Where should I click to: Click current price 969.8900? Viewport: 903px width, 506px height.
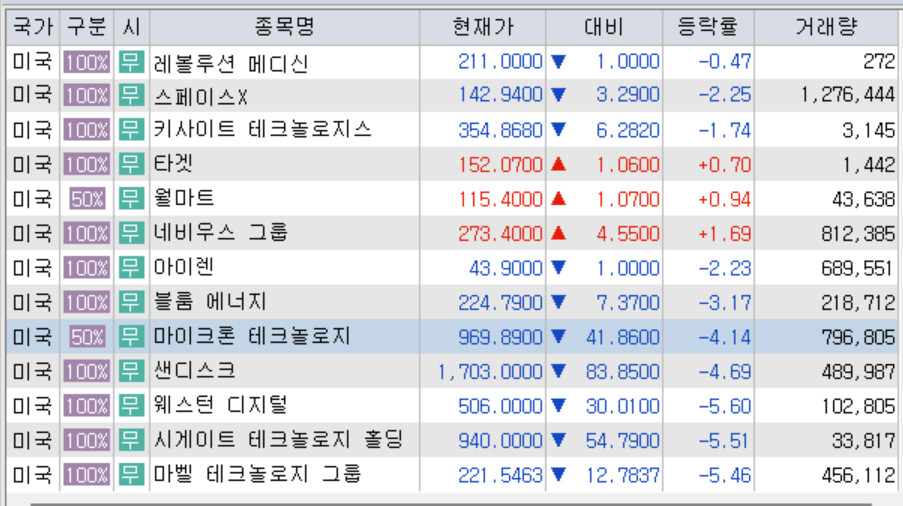pyautogui.click(x=500, y=337)
